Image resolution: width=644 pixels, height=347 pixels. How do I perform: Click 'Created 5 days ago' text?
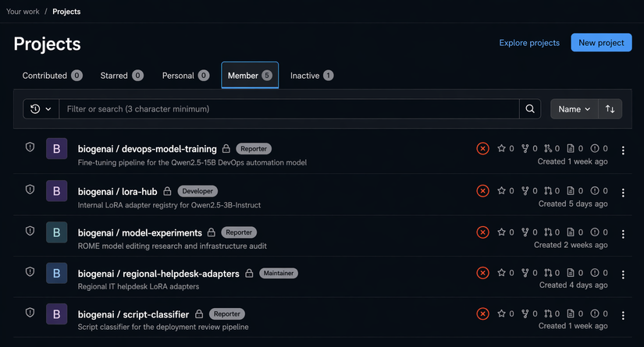tap(573, 204)
